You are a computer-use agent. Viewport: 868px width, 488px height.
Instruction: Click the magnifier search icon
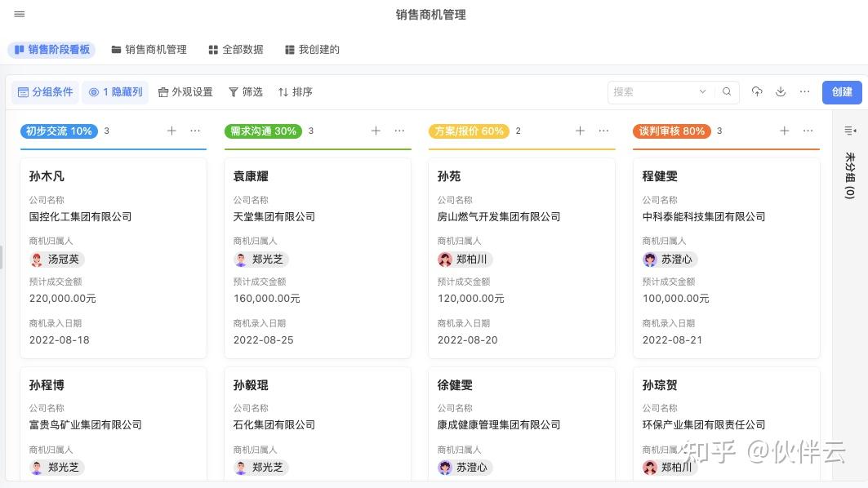pyautogui.click(x=727, y=91)
